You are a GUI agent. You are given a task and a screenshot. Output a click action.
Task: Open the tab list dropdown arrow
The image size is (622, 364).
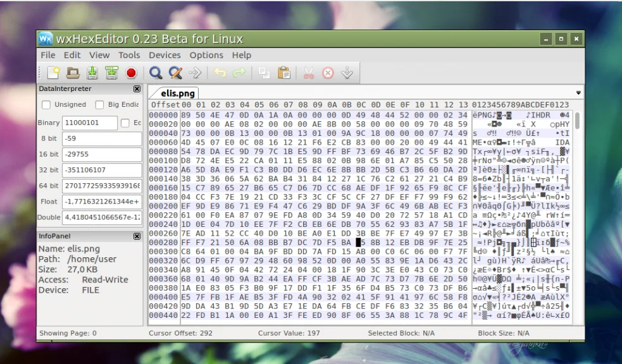578,93
